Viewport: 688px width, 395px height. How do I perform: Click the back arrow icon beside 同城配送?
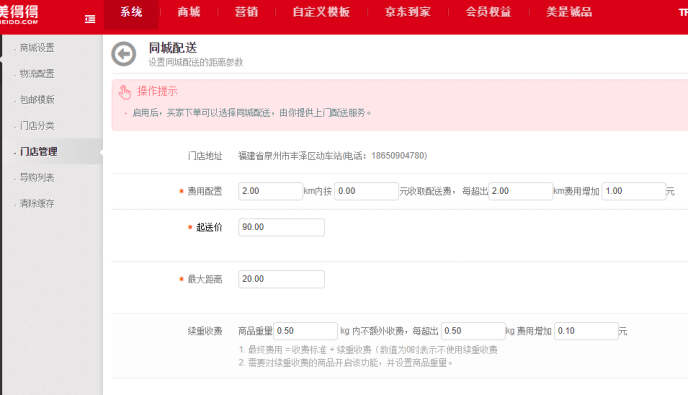point(124,54)
